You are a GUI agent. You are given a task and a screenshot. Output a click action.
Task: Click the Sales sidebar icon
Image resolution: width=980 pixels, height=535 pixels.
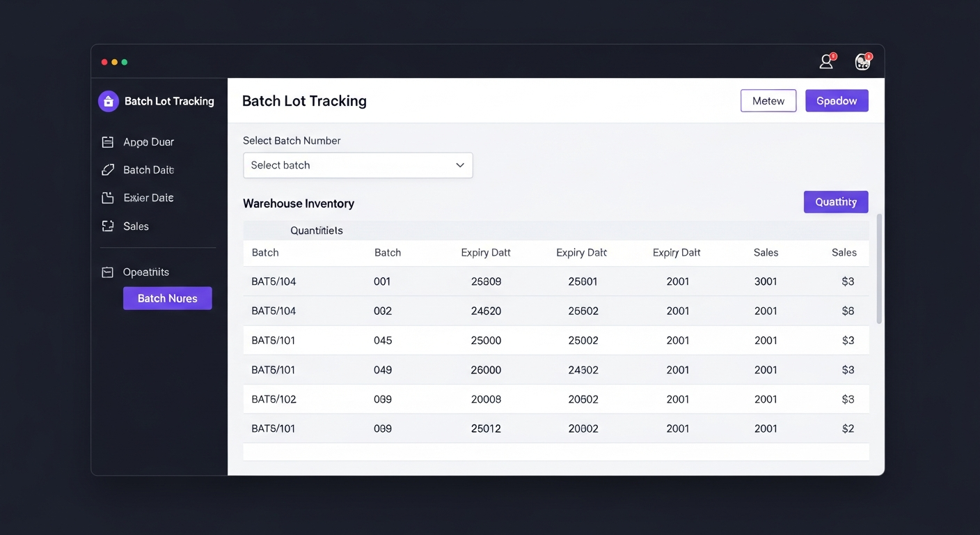108,226
